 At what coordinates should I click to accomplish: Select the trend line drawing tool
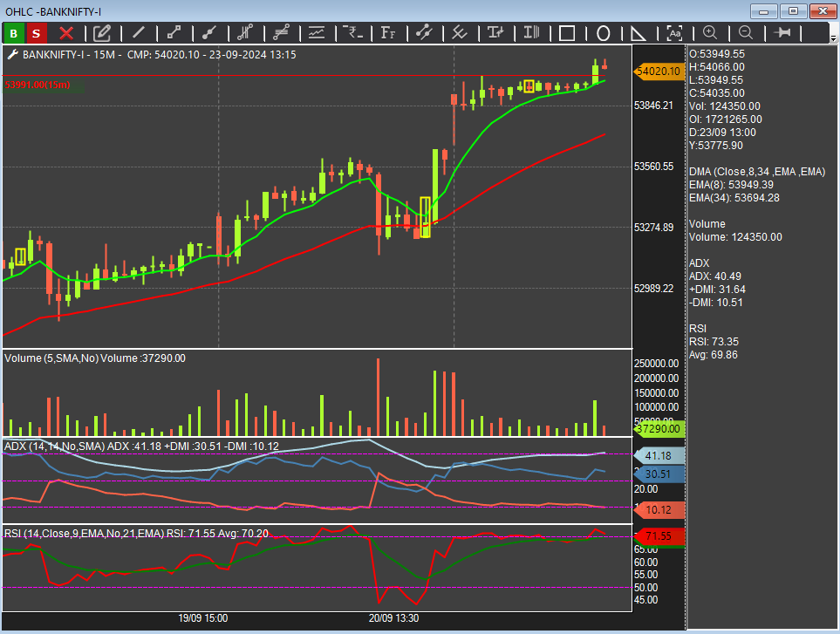pyautogui.click(x=138, y=33)
